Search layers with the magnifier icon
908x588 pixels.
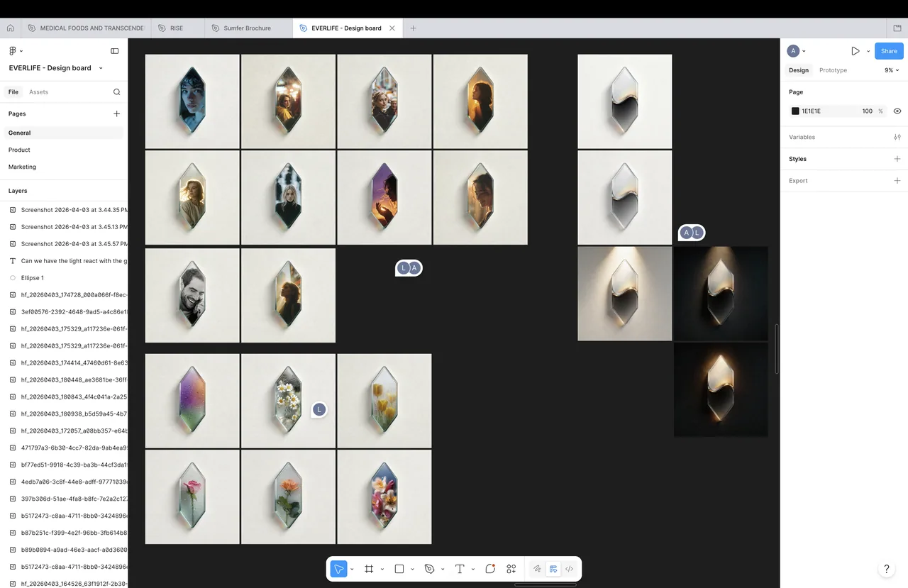117,92
